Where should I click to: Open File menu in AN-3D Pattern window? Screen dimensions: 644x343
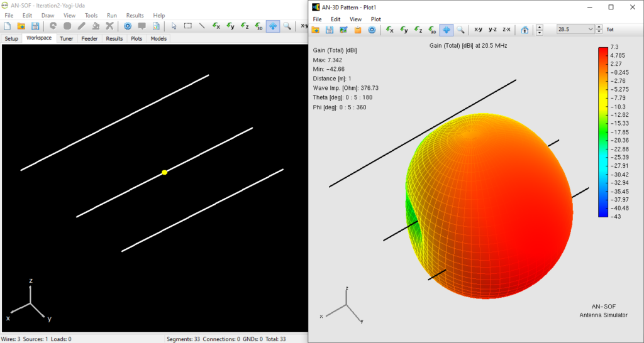[x=317, y=19]
